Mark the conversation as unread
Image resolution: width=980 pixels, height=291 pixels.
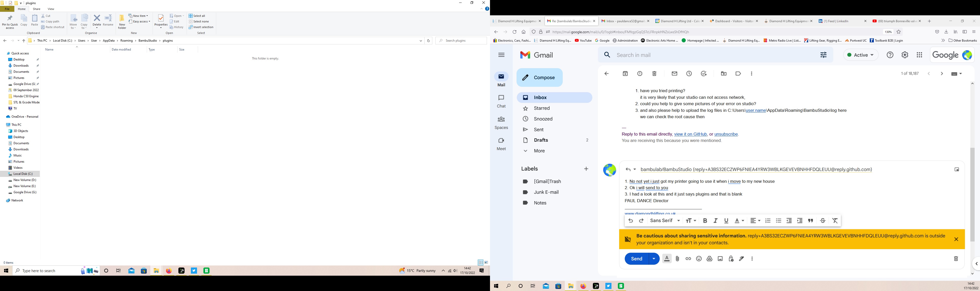tap(675, 74)
